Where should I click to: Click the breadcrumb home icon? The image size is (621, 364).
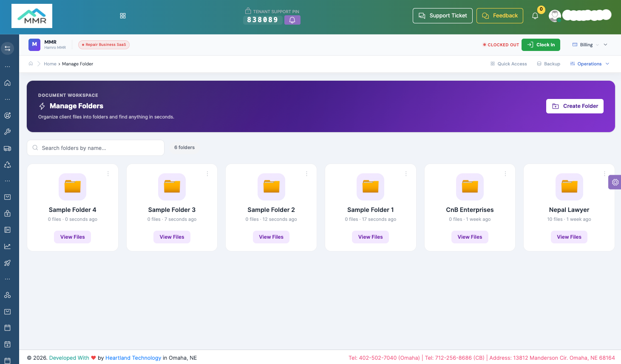[31, 64]
